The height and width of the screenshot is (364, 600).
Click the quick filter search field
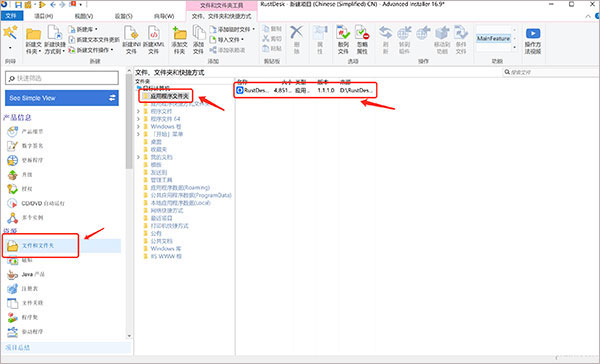62,78
